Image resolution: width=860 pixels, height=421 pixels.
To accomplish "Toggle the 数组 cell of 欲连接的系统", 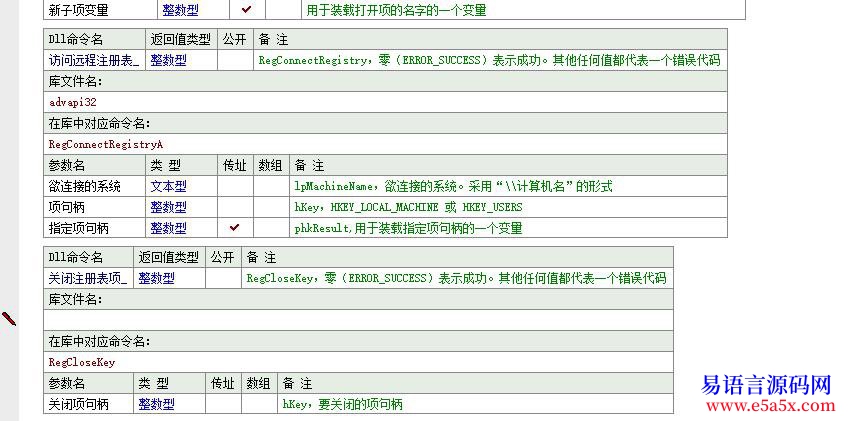I will click(271, 186).
